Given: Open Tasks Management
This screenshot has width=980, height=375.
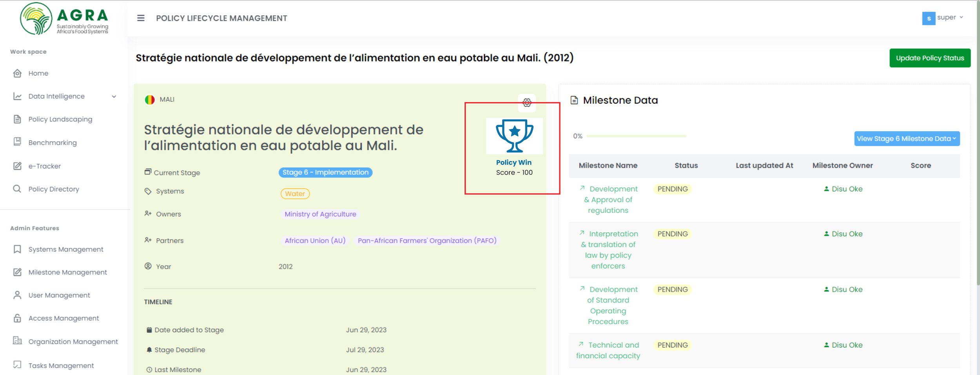Looking at the screenshot, I should coord(61,366).
